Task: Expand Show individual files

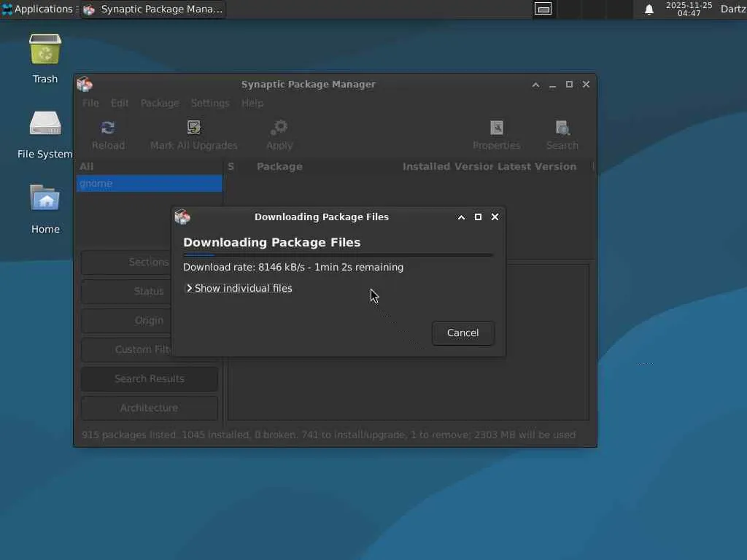Action: pyautogui.click(x=239, y=288)
